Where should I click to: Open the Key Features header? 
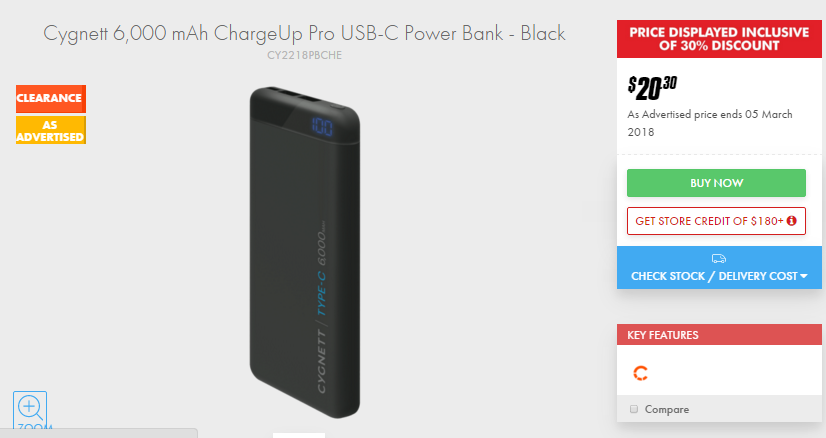719,335
